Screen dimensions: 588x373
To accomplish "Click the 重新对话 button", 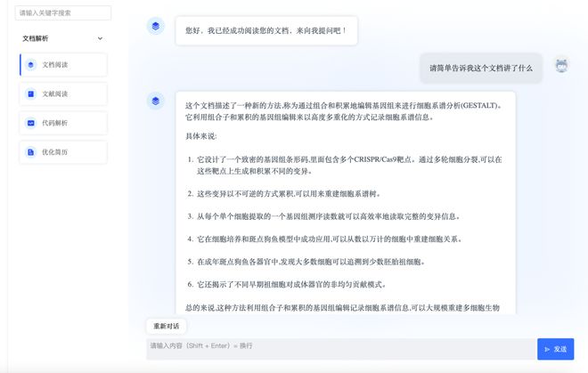I will [166, 326].
